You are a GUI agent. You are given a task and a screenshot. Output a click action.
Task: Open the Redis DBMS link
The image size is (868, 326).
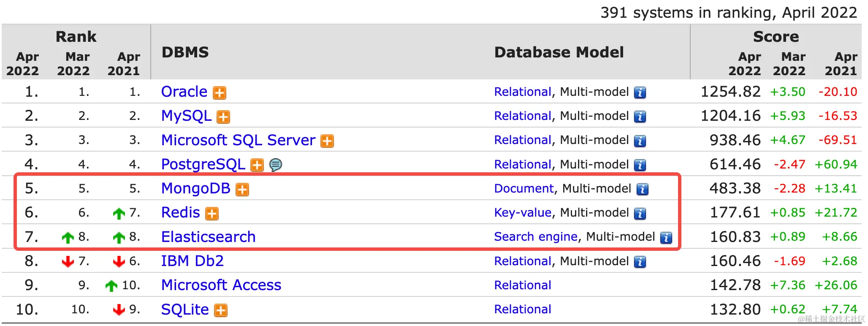(x=181, y=212)
